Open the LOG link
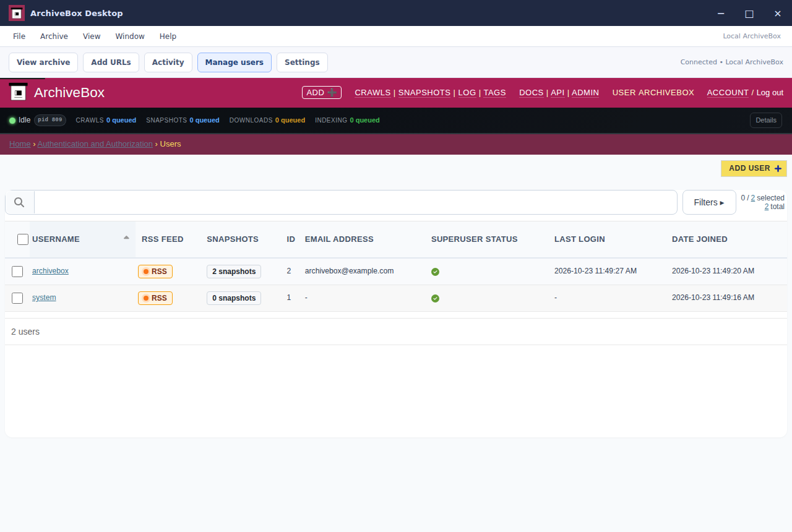 click(x=467, y=93)
